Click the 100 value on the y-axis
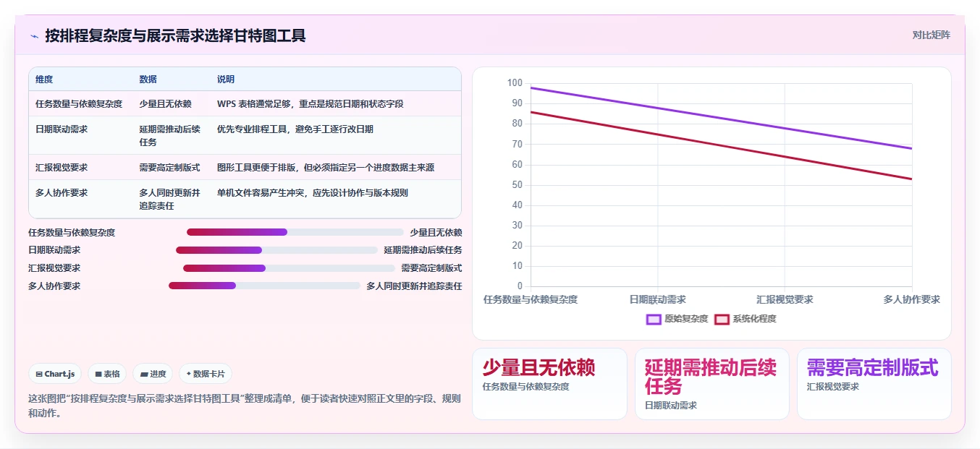This screenshot has width=980, height=449. (x=515, y=83)
